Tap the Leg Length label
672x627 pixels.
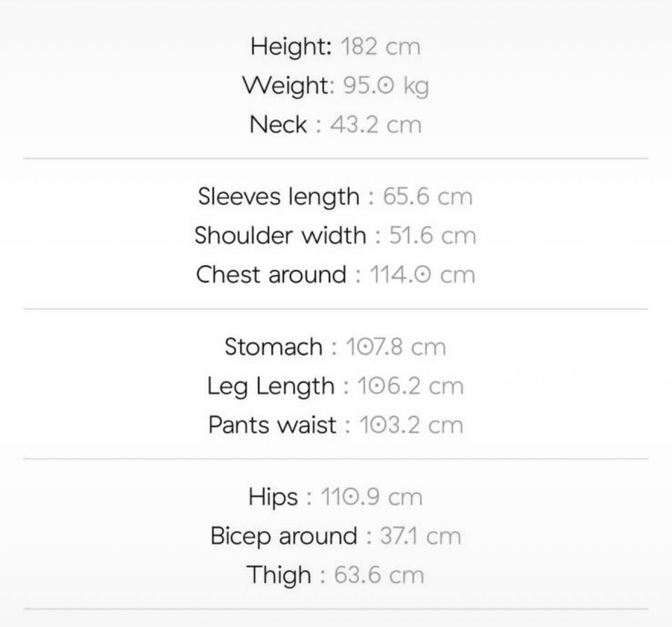[x=271, y=386]
